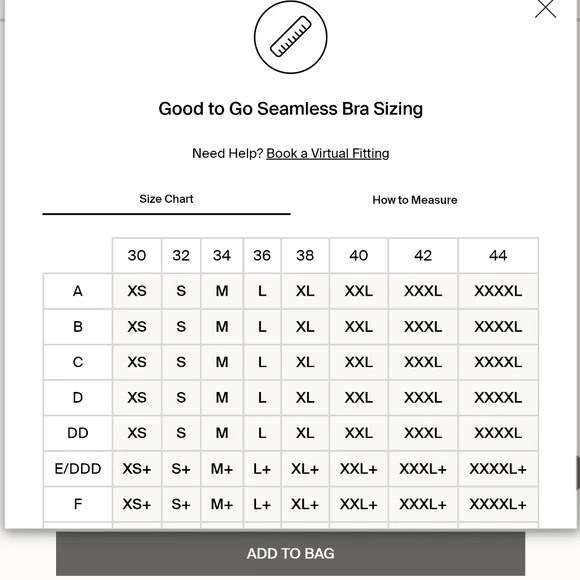Select XXL+ cell in E/DDD row
The image size is (580, 580).
click(x=358, y=469)
